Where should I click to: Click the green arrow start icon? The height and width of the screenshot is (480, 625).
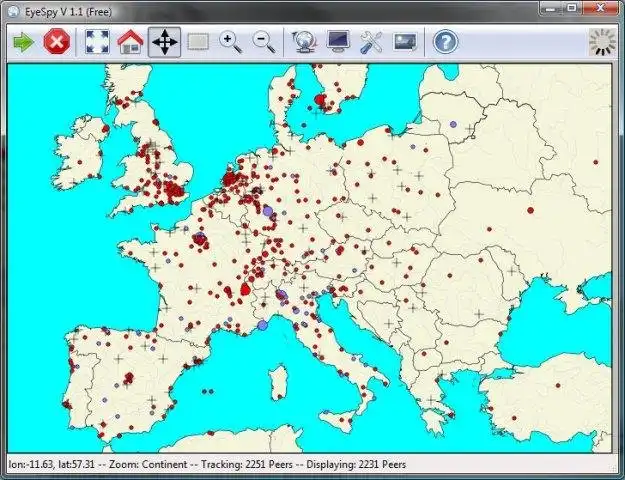[23, 42]
